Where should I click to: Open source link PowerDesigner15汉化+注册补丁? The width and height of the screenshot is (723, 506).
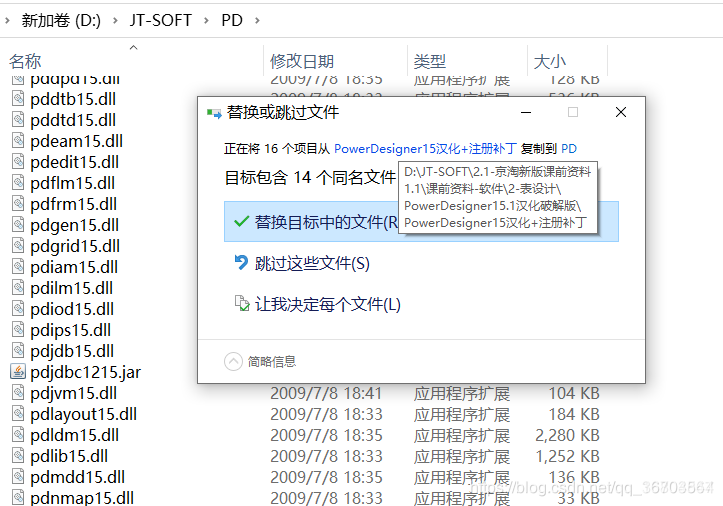tap(425, 149)
